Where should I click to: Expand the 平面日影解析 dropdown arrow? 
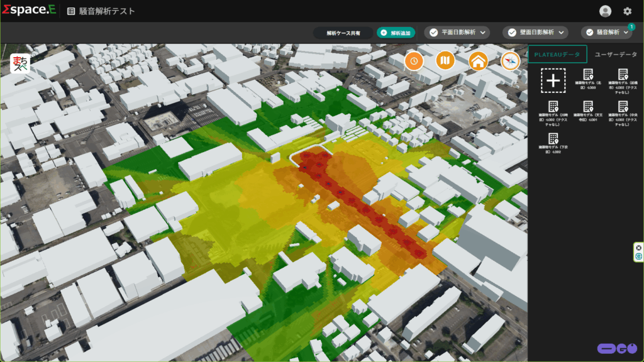point(483,33)
